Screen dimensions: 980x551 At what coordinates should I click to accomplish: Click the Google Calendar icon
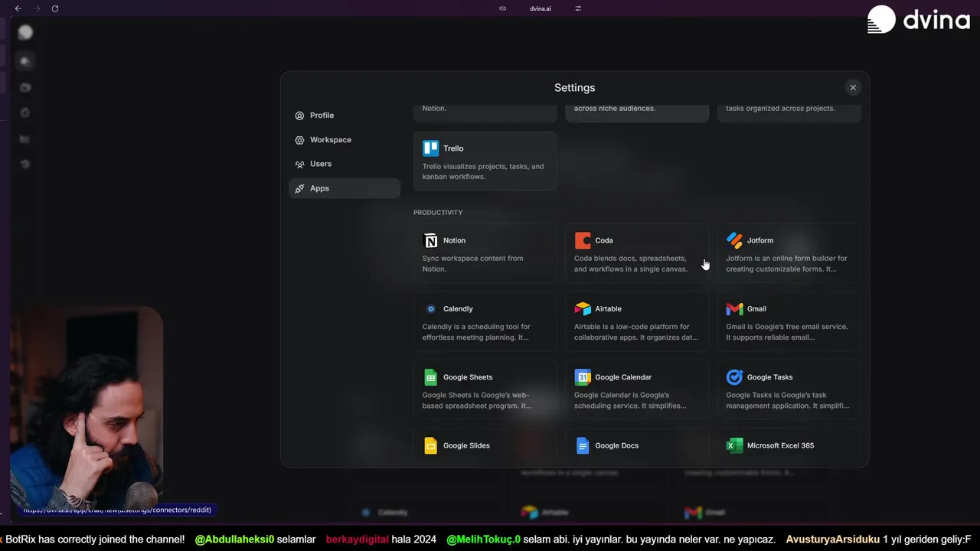coord(583,377)
